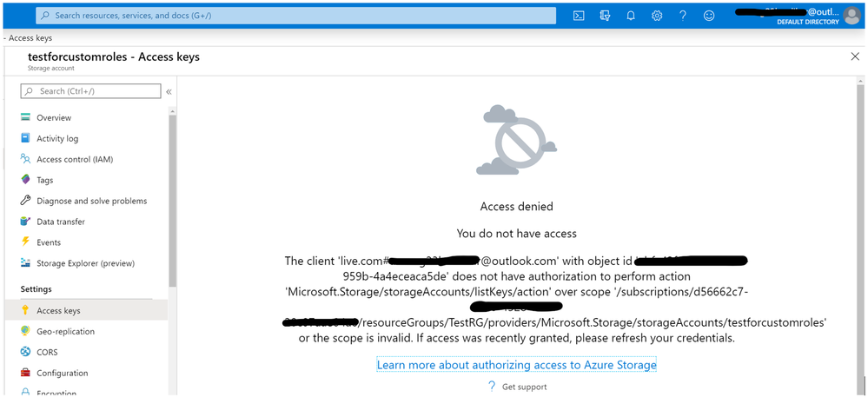This screenshot has height=404, width=868.
Task: Click Activity log icon
Action: 25,138
